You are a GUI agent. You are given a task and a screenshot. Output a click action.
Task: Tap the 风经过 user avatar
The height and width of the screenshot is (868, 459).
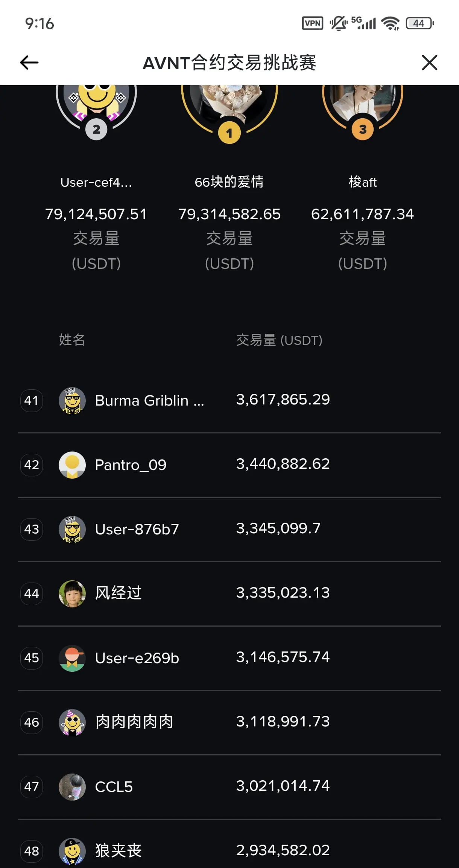point(72,594)
